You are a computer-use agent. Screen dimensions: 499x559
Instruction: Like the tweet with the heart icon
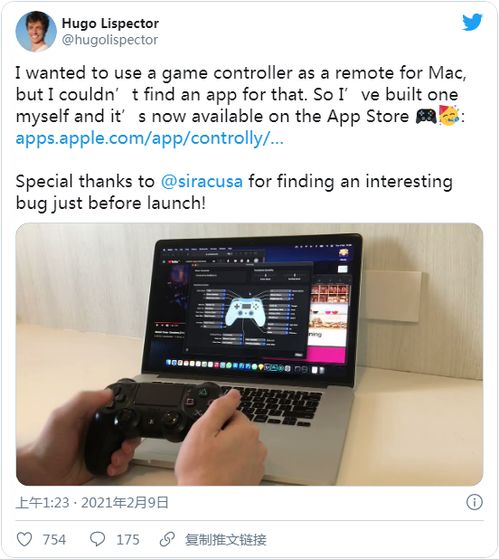coord(25,539)
